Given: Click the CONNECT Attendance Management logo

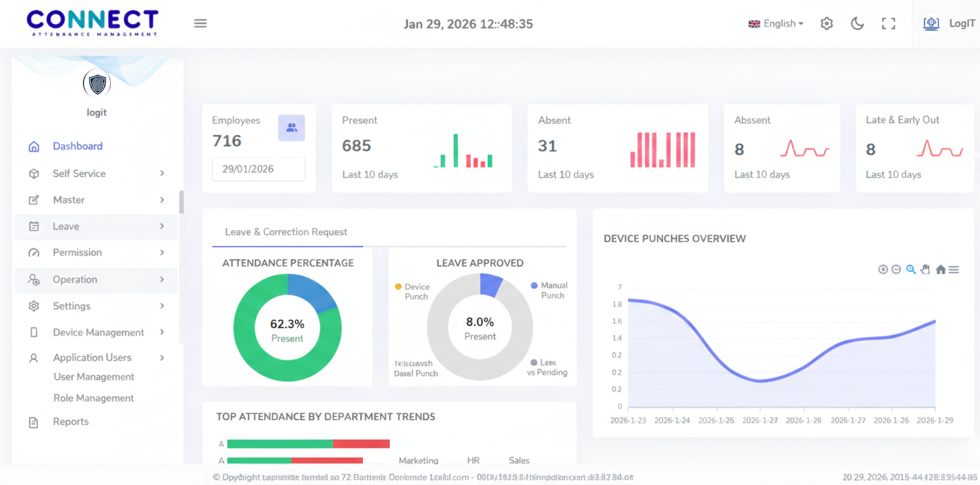Looking at the screenshot, I should click(92, 23).
